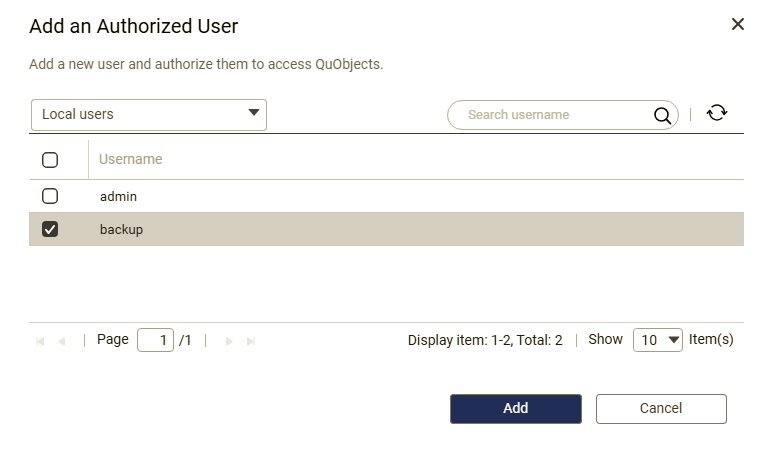Click the page number input box

coord(156,340)
